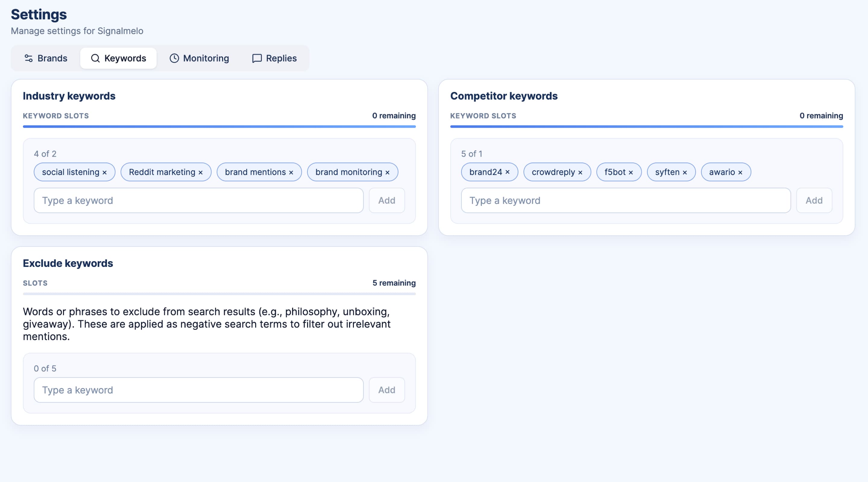868x482 pixels.
Task: Click the Competitor keyword slots progress bar
Action: (x=646, y=127)
